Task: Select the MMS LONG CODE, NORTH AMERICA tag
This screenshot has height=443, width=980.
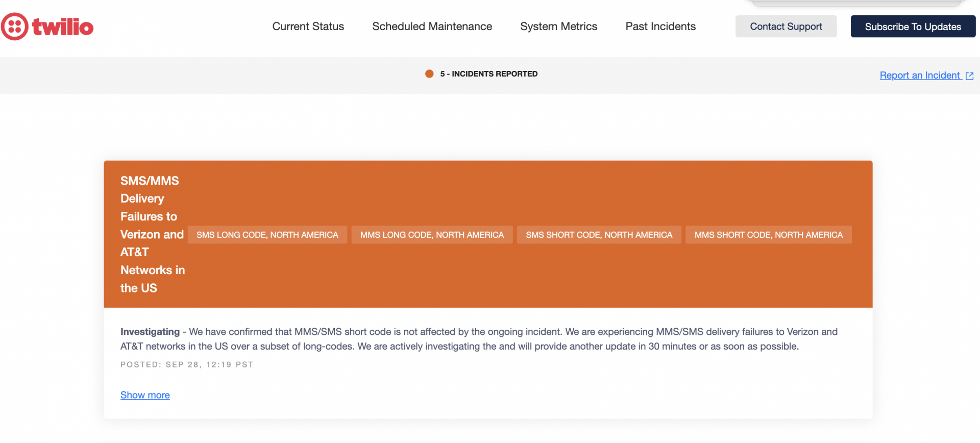Action: click(432, 234)
